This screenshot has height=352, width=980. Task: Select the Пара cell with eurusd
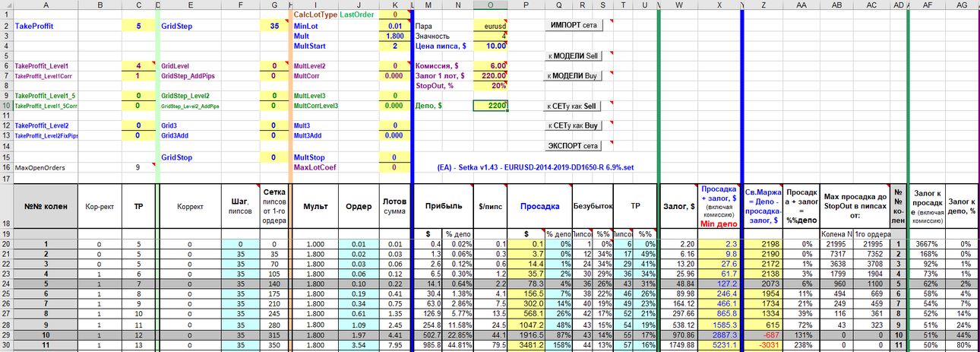tap(491, 25)
